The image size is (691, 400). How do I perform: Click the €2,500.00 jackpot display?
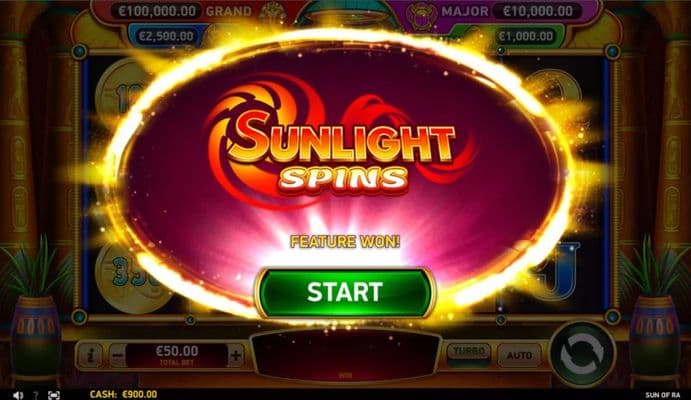click(x=166, y=36)
